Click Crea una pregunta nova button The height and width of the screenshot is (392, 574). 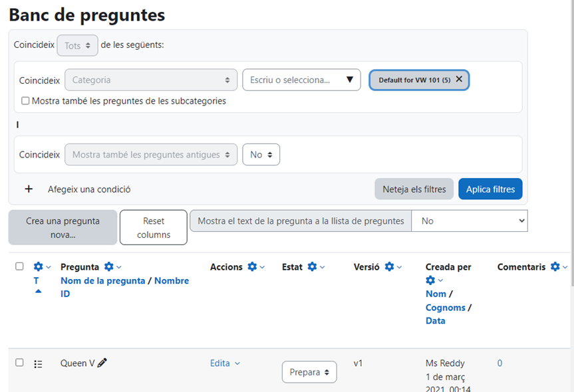click(63, 228)
